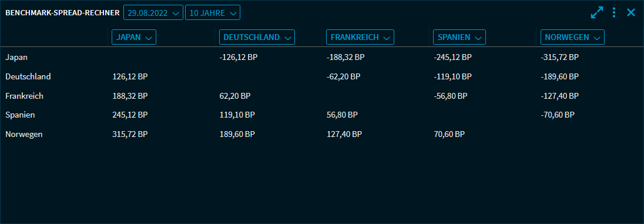Screen dimensions: 644x224
Task: Open the three-dot options menu
Action: tap(614, 12)
